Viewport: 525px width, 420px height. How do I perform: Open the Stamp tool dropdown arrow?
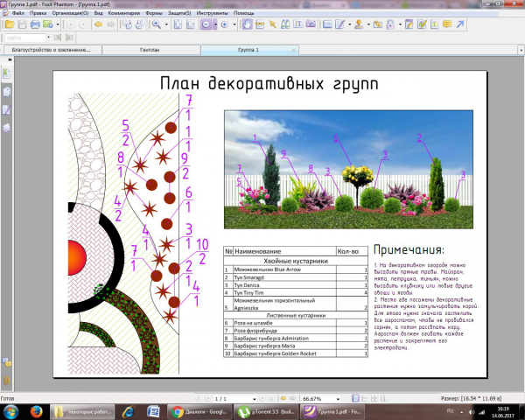tap(368, 24)
